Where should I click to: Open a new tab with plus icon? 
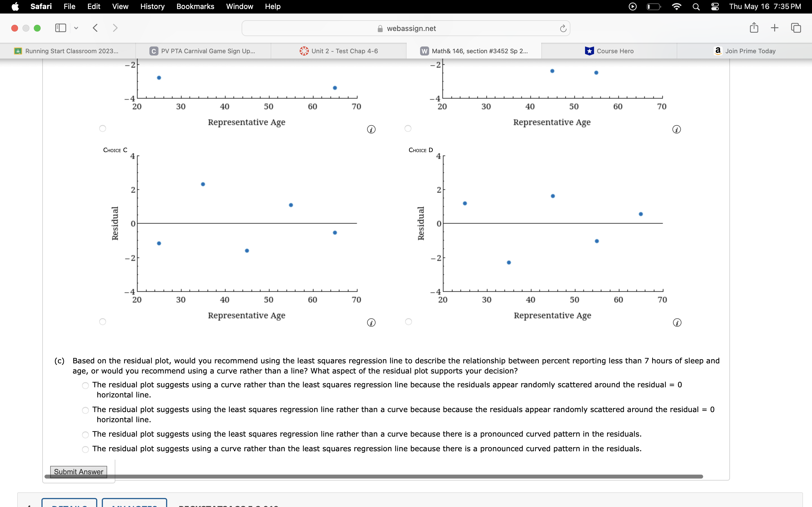coord(775,28)
